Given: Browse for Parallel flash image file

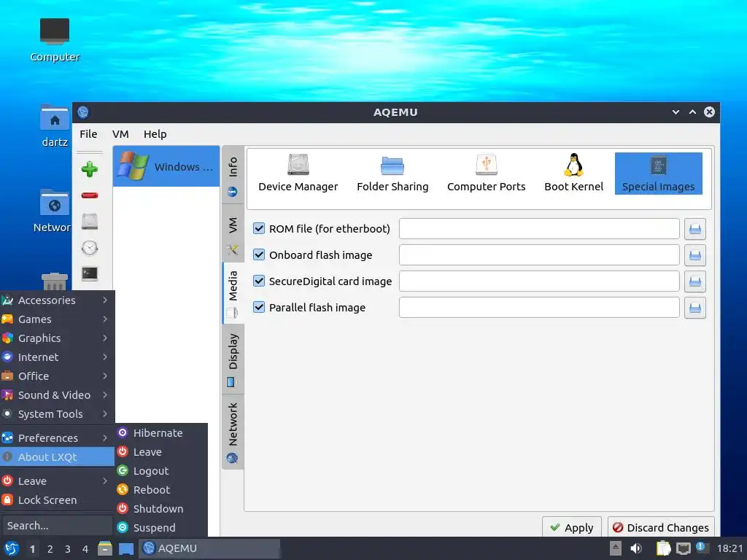Looking at the screenshot, I should tap(695, 308).
